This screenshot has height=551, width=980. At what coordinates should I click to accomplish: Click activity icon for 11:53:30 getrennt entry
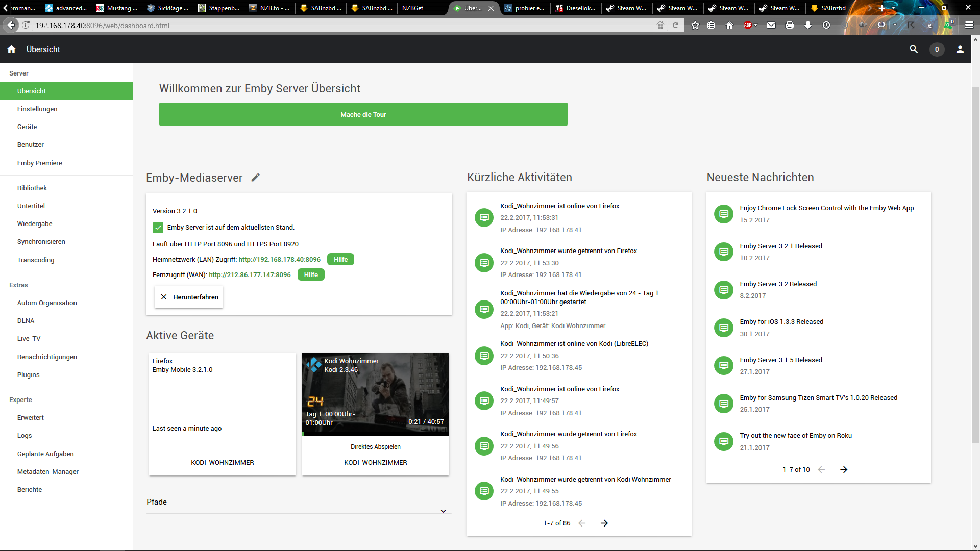click(484, 263)
